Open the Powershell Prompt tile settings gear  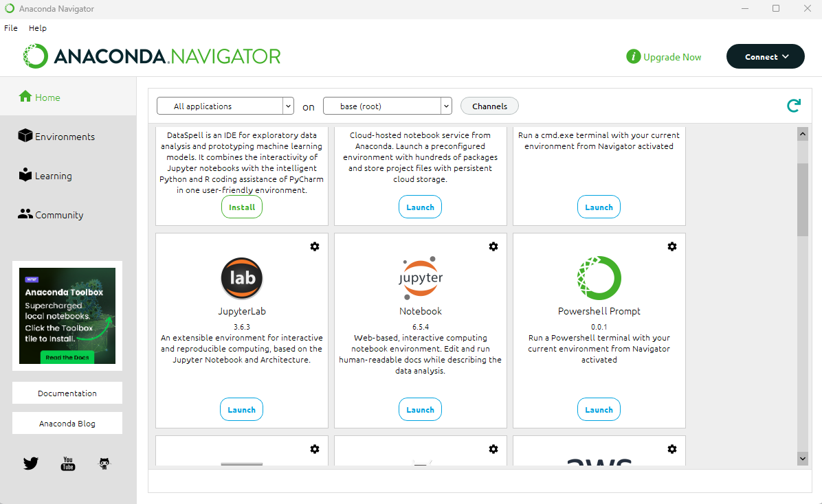click(672, 247)
